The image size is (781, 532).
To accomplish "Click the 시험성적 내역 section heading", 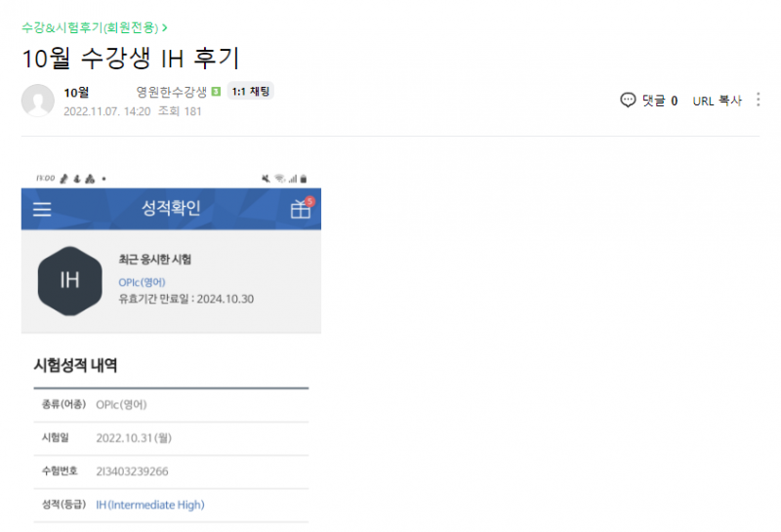I will point(75,365).
